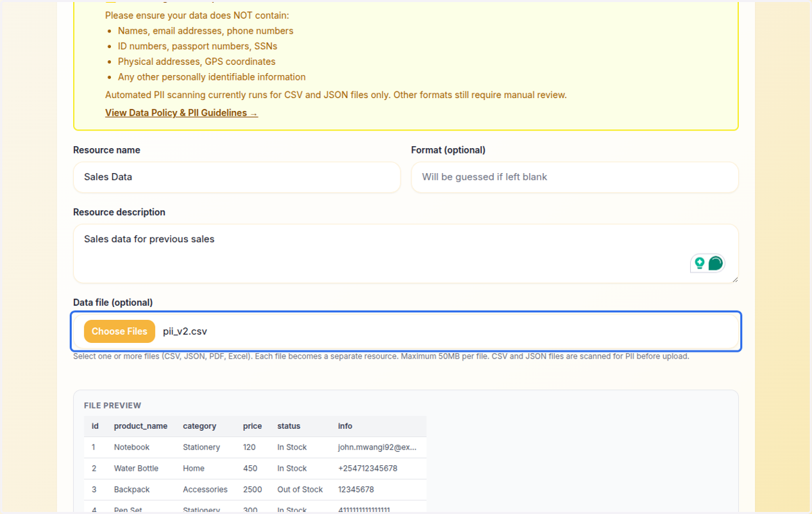Click Any other personally identifiable information bullet

click(x=212, y=77)
